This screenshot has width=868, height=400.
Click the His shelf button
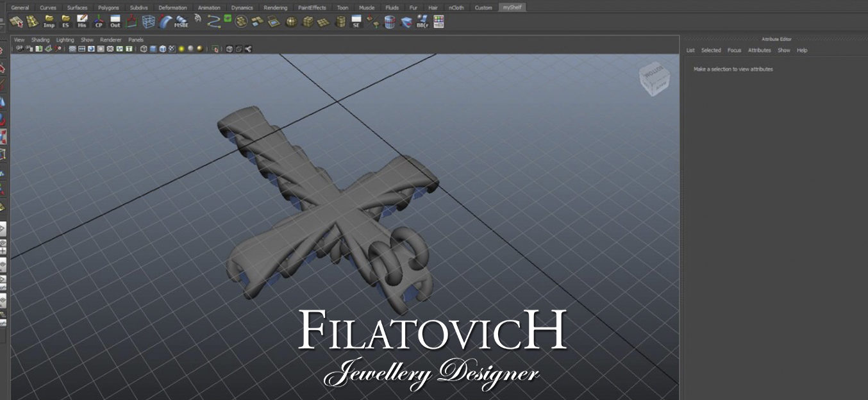[82, 22]
